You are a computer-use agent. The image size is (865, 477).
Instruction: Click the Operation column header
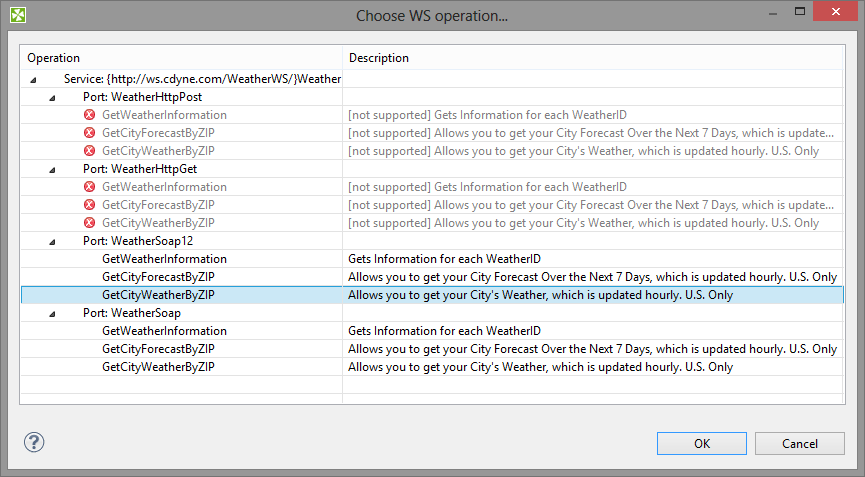pyautogui.click(x=180, y=58)
